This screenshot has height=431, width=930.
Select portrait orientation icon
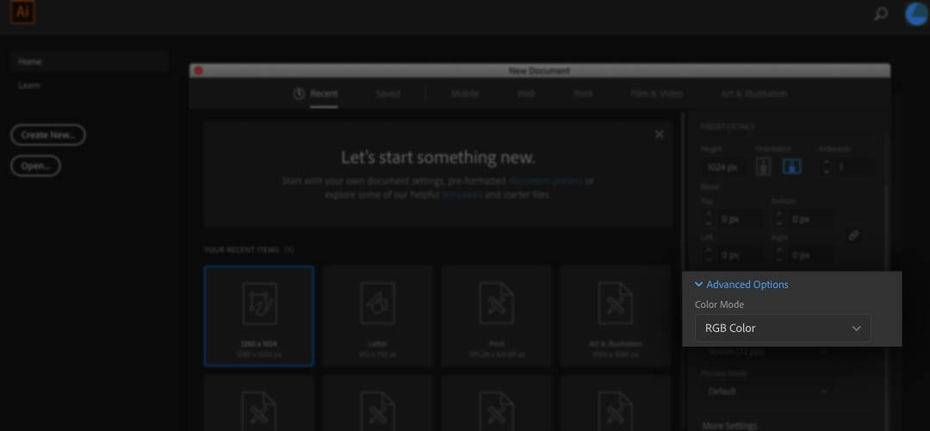[763, 167]
